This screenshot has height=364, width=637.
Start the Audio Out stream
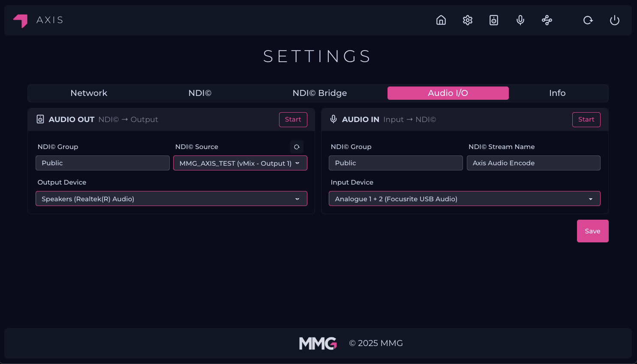[293, 119]
